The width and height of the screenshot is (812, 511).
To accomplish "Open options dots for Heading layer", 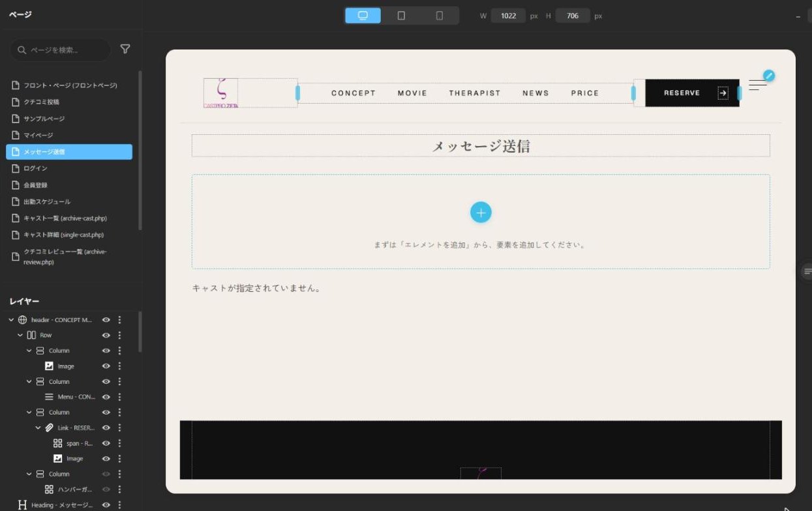I will coord(119,505).
